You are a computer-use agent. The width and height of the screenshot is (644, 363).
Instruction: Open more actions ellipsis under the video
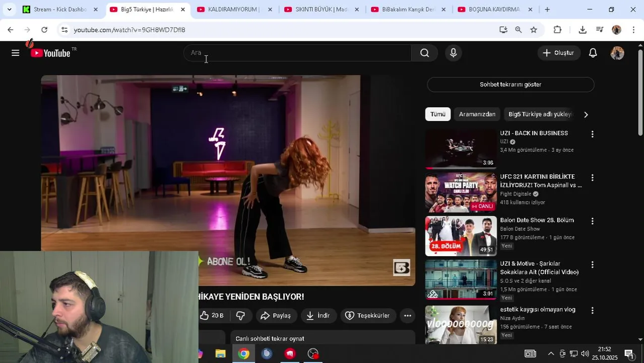point(408,316)
